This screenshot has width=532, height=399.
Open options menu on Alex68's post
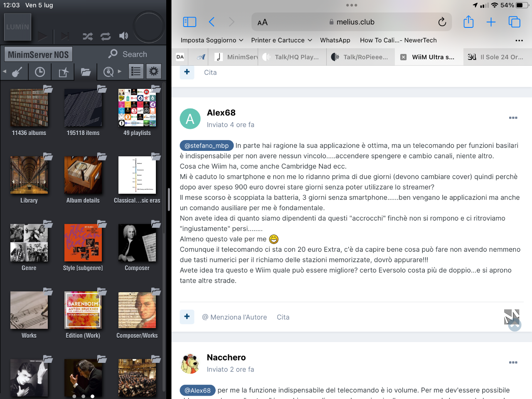point(513,118)
